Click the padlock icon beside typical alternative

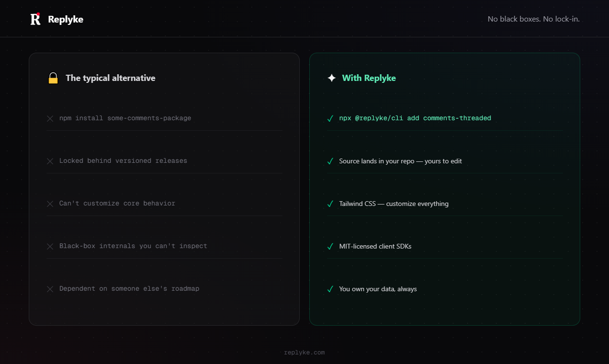click(53, 78)
